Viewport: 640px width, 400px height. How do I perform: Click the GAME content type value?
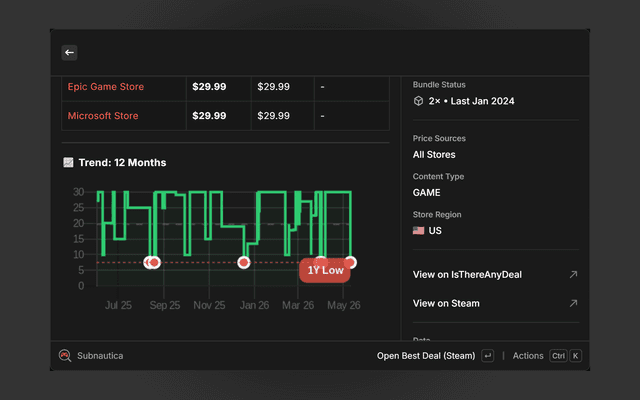(427, 193)
